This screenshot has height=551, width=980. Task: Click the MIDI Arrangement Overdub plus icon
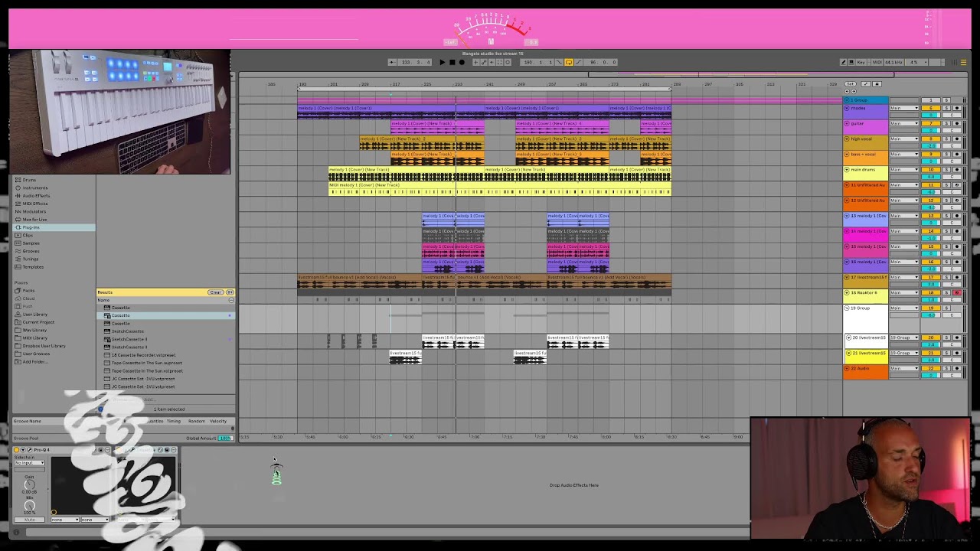point(475,62)
